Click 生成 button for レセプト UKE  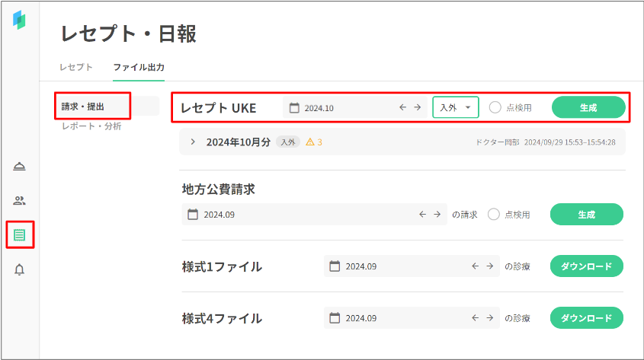point(588,108)
